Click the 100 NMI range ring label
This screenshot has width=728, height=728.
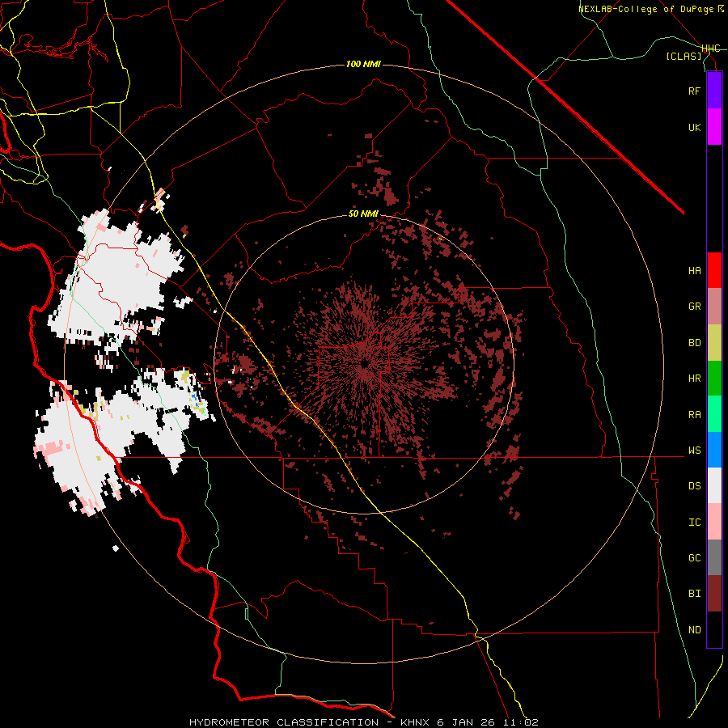tap(363, 64)
